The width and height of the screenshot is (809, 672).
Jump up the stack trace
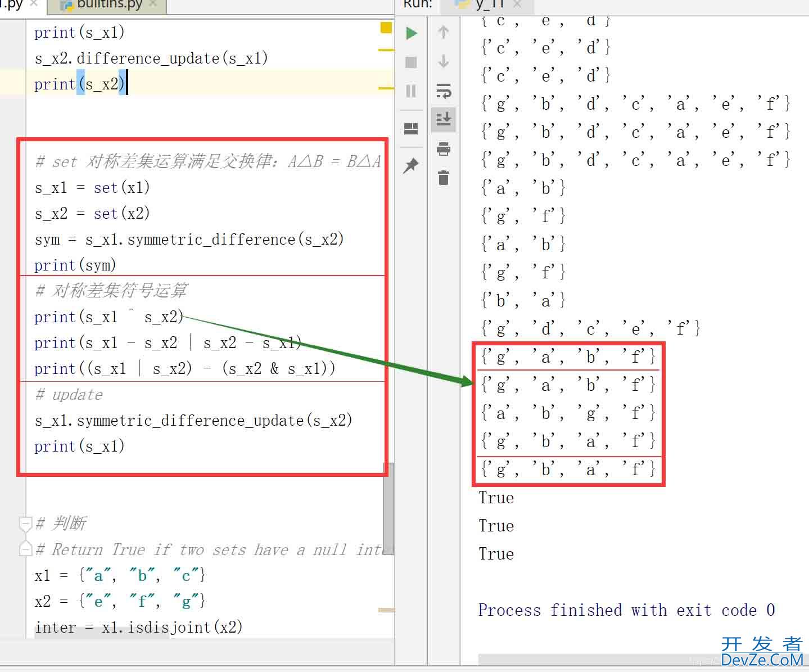(444, 33)
